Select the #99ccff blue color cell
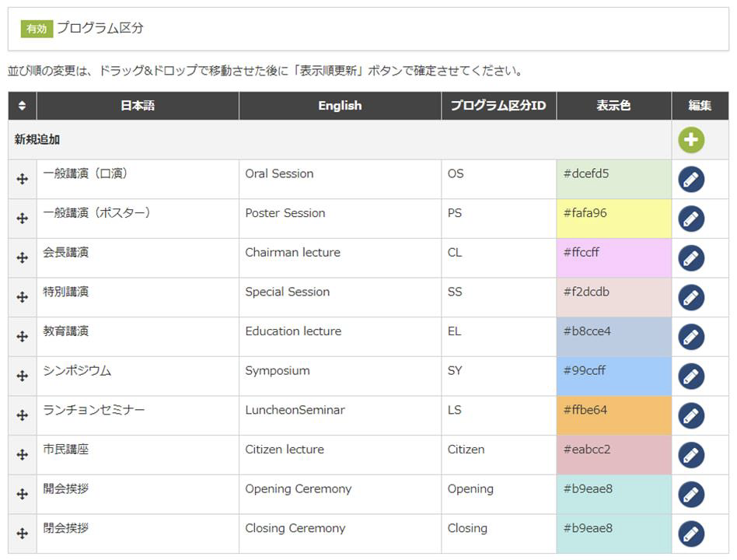This screenshot has width=737, height=560. coord(613,376)
